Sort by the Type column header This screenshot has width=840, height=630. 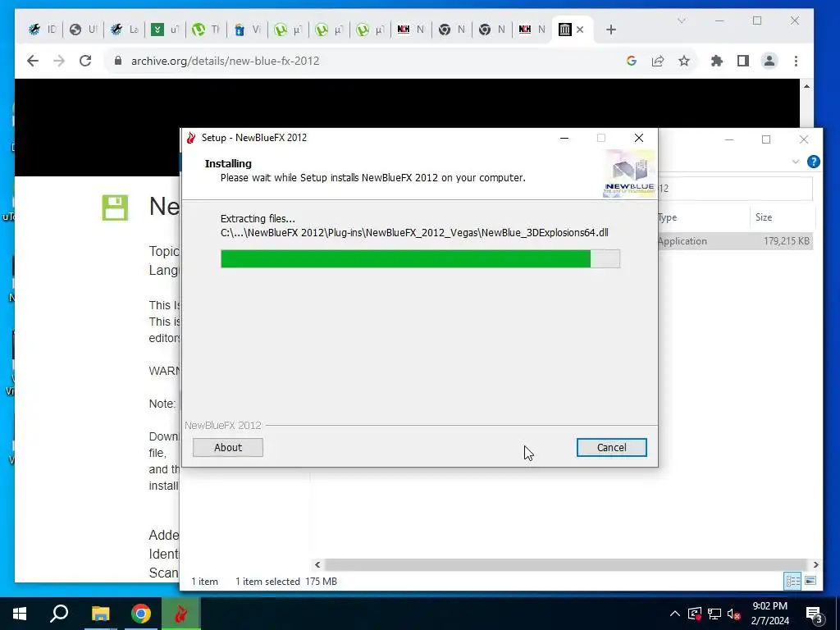pyautogui.click(x=702, y=217)
